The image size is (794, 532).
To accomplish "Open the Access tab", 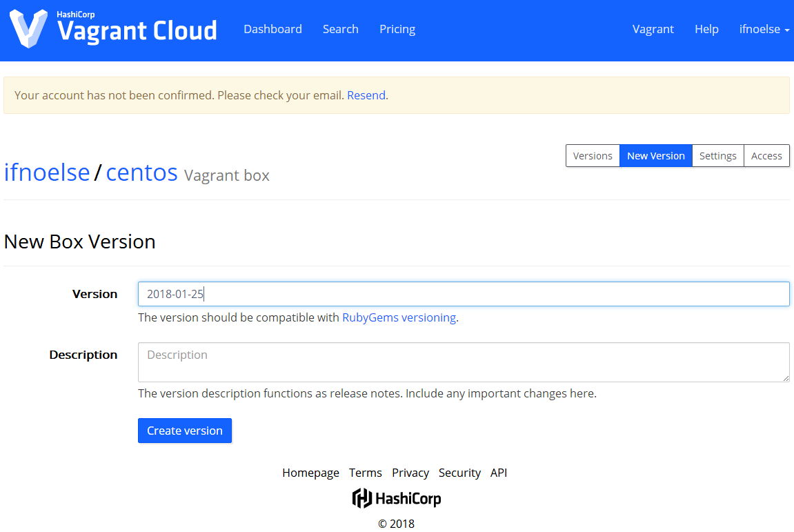I will point(766,155).
